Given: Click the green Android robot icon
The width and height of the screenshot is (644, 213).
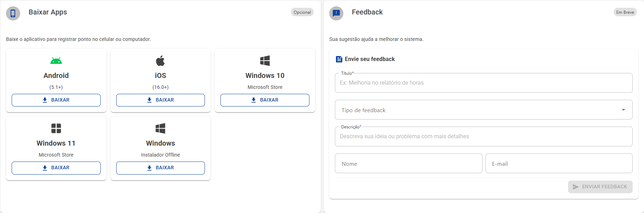Looking at the screenshot, I should tap(56, 61).
